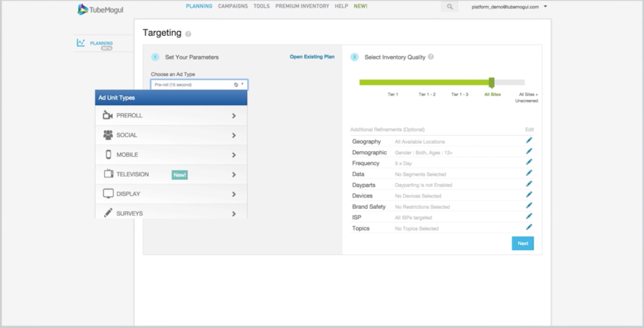Expand the Surveys submenu chevron

point(234,214)
